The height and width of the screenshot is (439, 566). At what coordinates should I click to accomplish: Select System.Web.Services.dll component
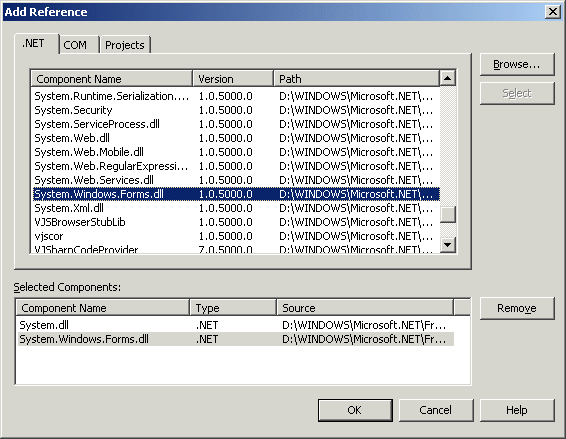[236, 180]
